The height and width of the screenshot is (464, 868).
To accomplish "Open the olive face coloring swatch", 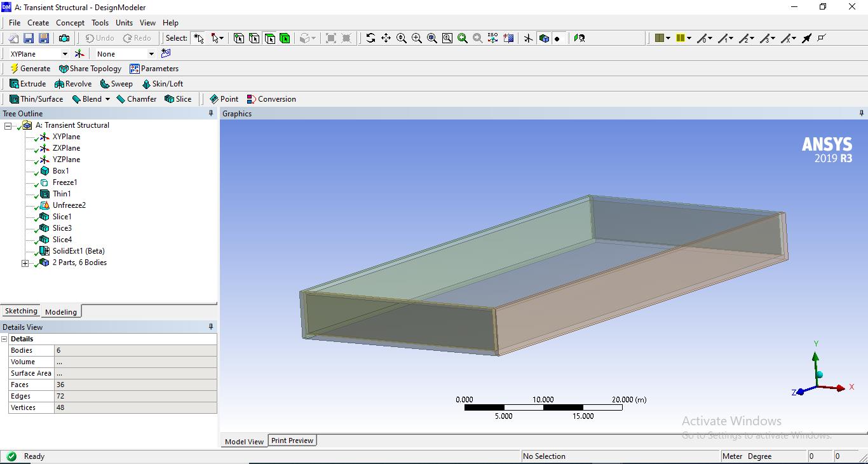I will pyautogui.click(x=660, y=38).
